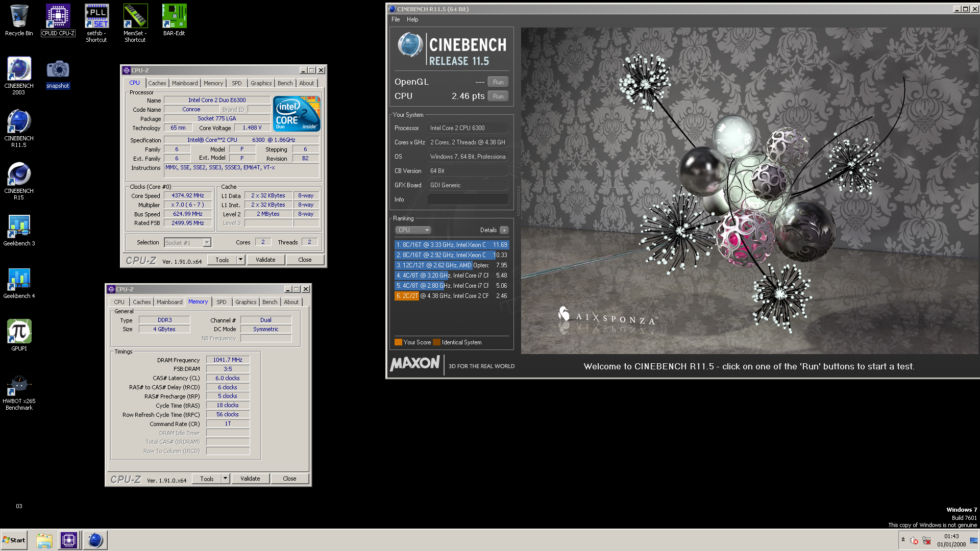Click Close in upper CPU-Z window
The image size is (980, 551).
pyautogui.click(x=305, y=260)
